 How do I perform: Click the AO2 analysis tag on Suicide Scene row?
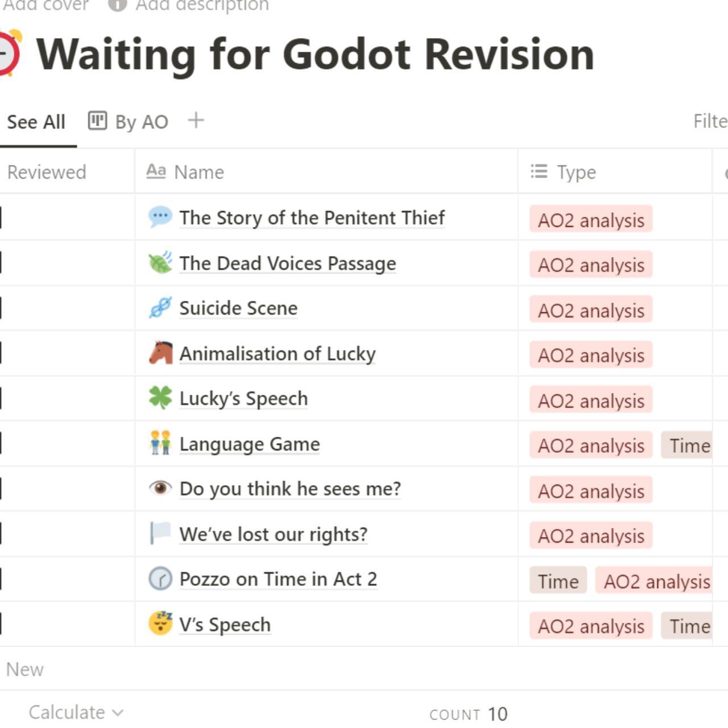click(x=591, y=311)
